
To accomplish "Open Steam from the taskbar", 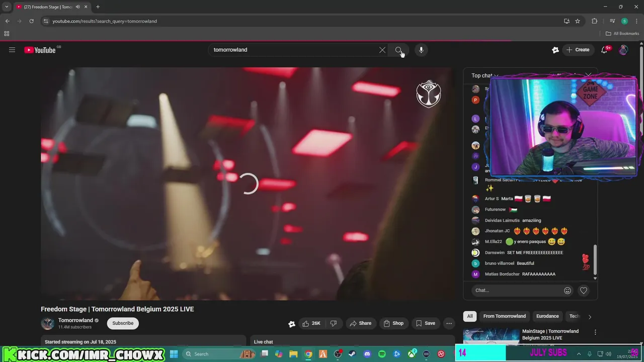I will tap(352, 354).
